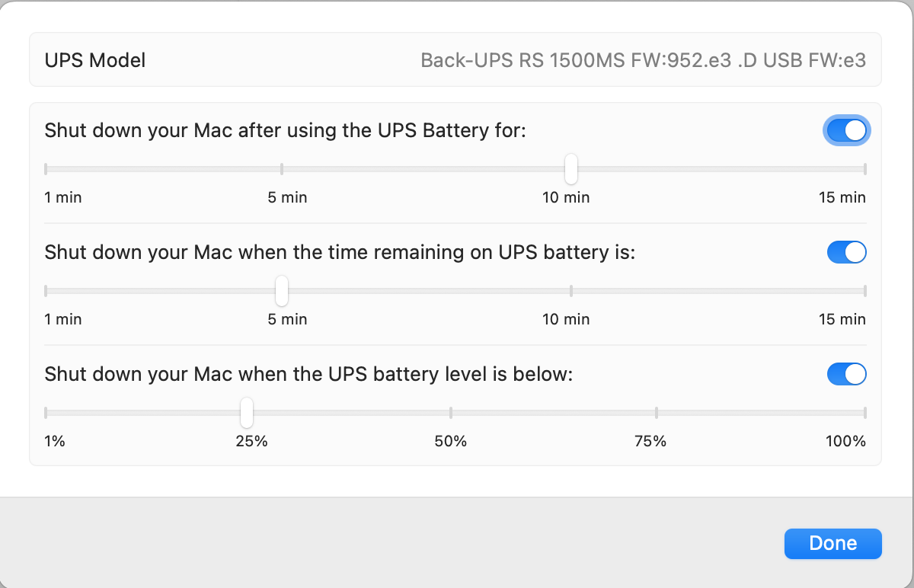Set time remaining slider to 1 min tick
The width and height of the screenshot is (914, 588).
tap(46, 290)
